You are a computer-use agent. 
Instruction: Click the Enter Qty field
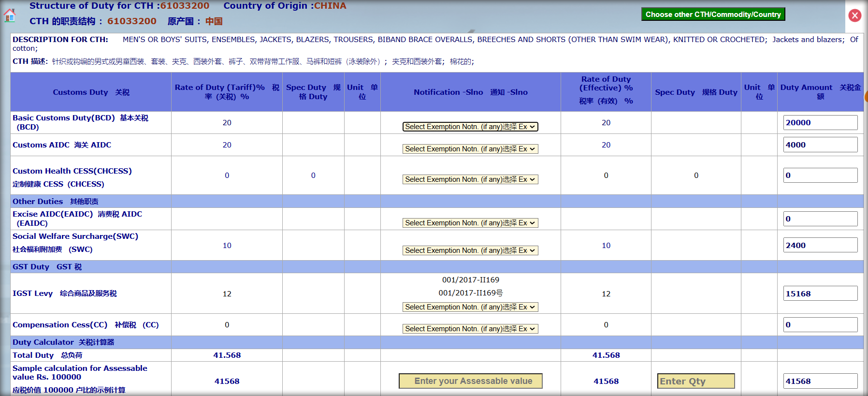[696, 381]
